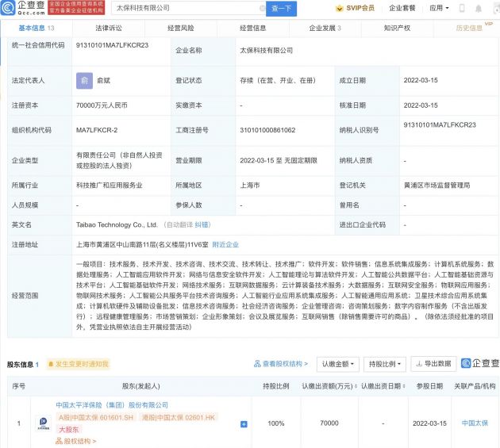Click the blue plus icon in the shareholder row

point(244,424)
